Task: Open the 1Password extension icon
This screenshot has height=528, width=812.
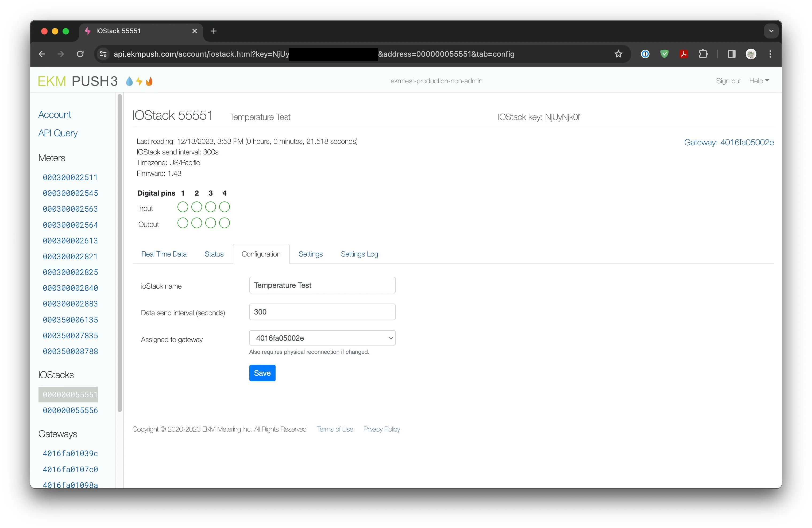Action: (645, 54)
